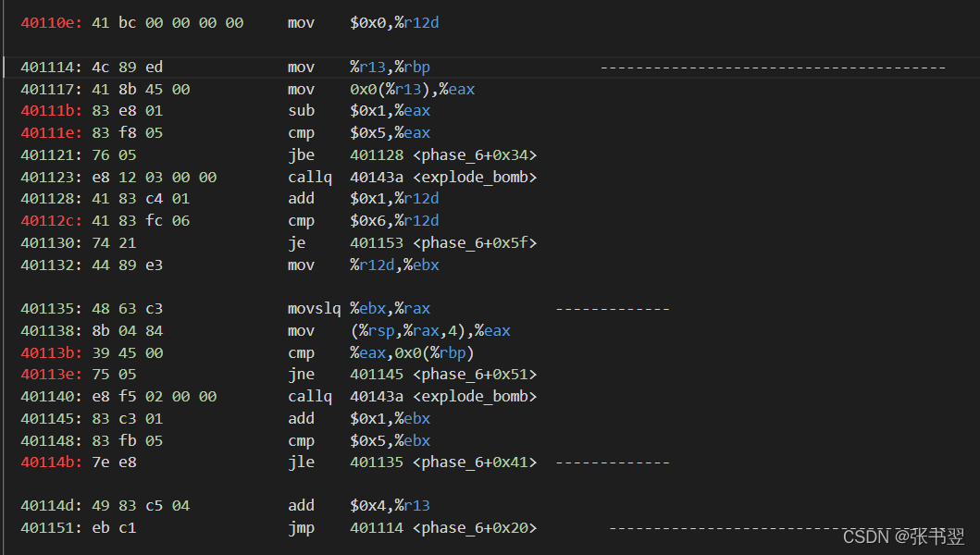Click operand %eax,0x0(%rbp)
This screenshot has width=980, height=555.
tap(413, 353)
